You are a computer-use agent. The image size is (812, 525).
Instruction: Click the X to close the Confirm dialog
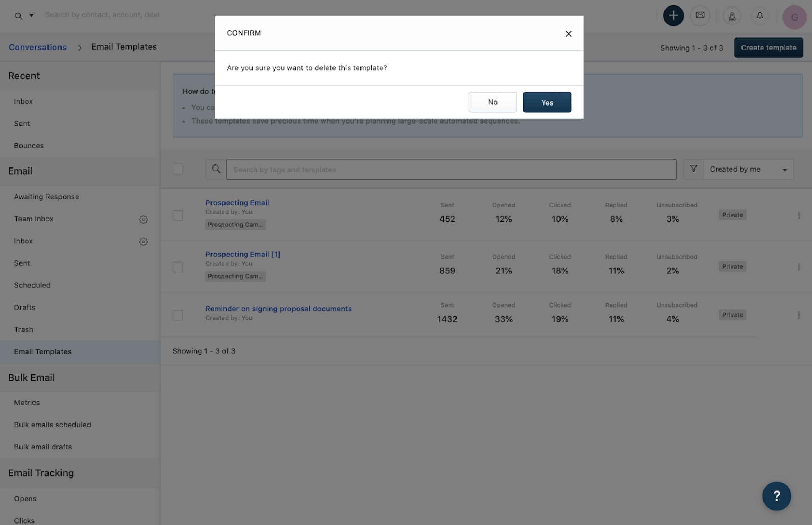click(x=568, y=33)
